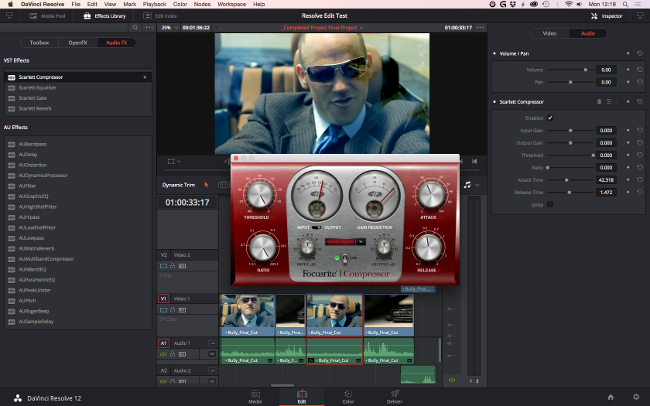
Task: Click the Volume value field
Action: coord(606,70)
